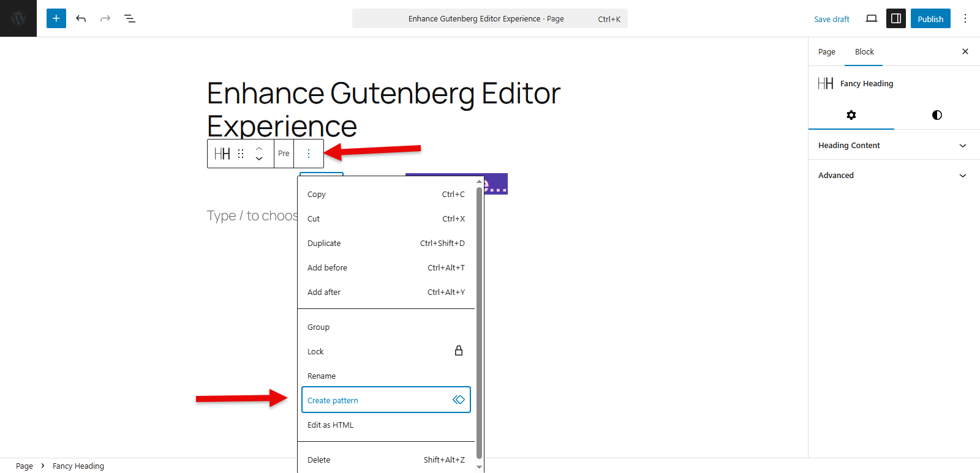The height and width of the screenshot is (473, 980).
Task: Click the Pre toolbar button
Action: click(284, 154)
